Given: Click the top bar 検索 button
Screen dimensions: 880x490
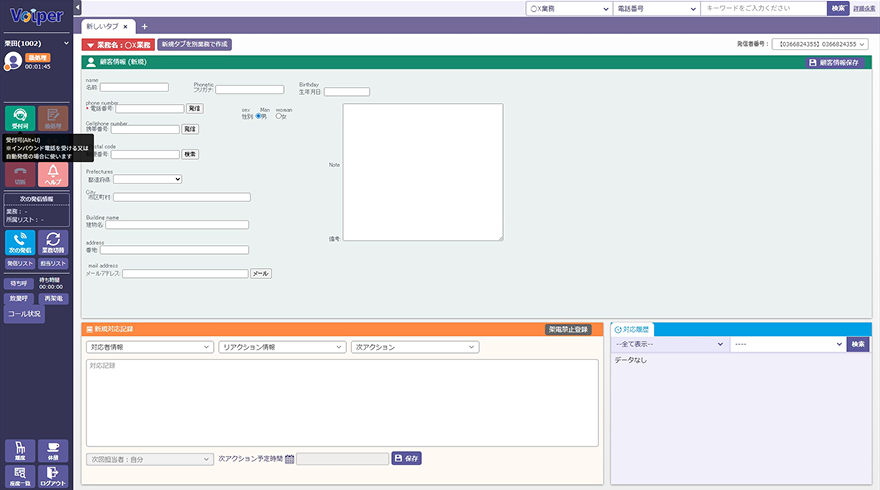Looking at the screenshot, I should pyautogui.click(x=838, y=8).
